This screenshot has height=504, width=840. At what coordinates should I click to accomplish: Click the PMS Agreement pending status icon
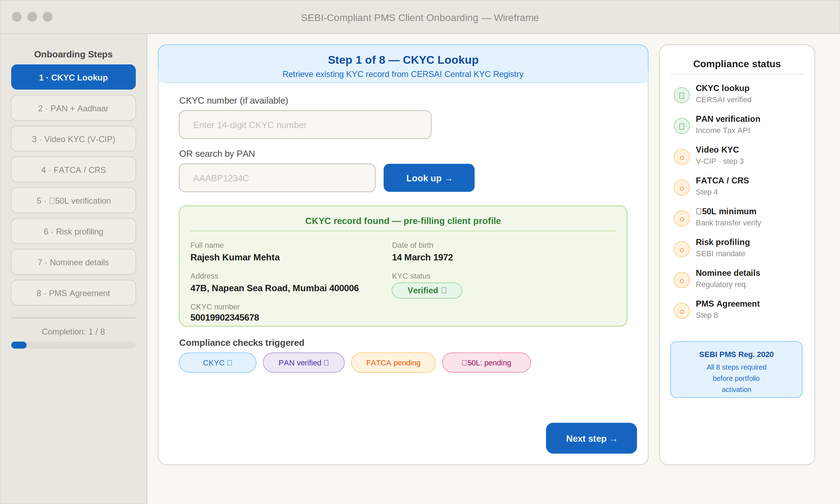pos(681,311)
